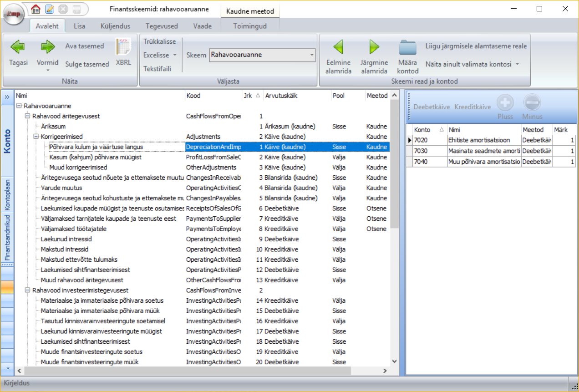This screenshot has height=392, width=579.
Task: Click the Miinus button in accounts panel
Action: pyautogui.click(x=532, y=102)
